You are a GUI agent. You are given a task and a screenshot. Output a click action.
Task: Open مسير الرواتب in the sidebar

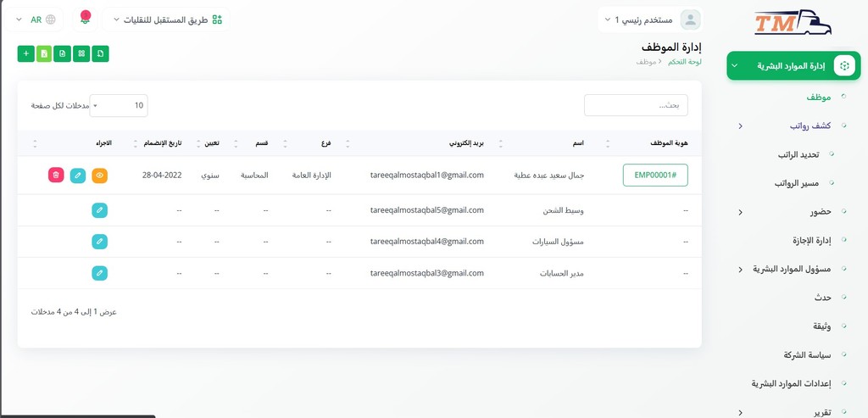(797, 183)
